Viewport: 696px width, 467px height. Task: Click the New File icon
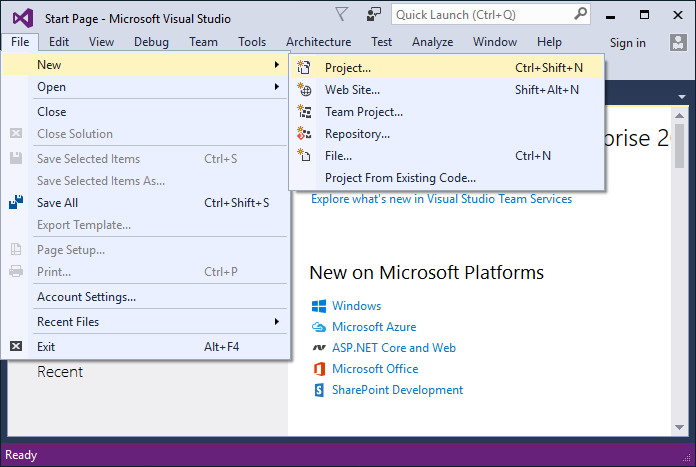point(304,155)
